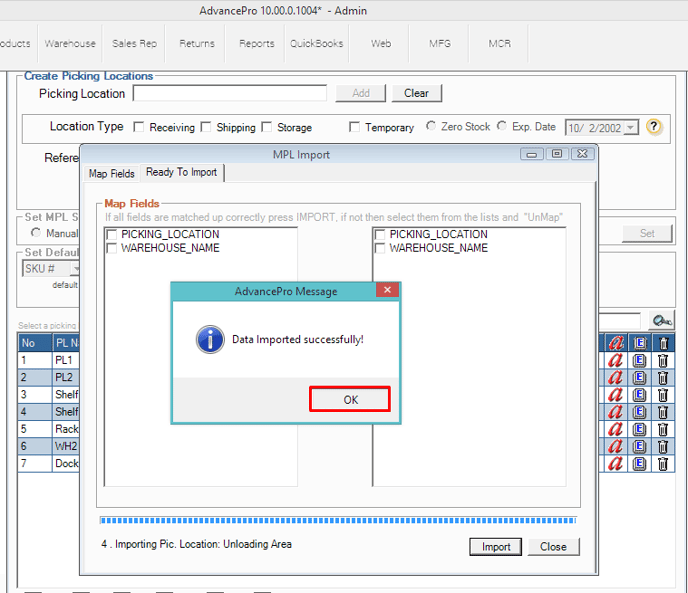
Task: Select the Zero Stock radio option
Action: (x=431, y=127)
